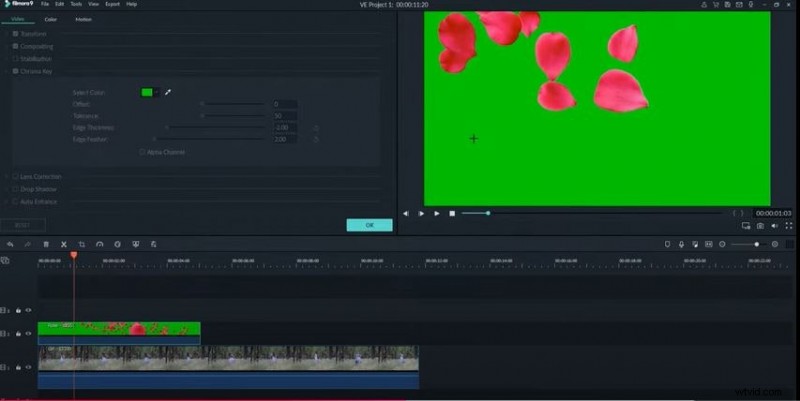
Task: Stop preview playback
Action: click(x=452, y=213)
